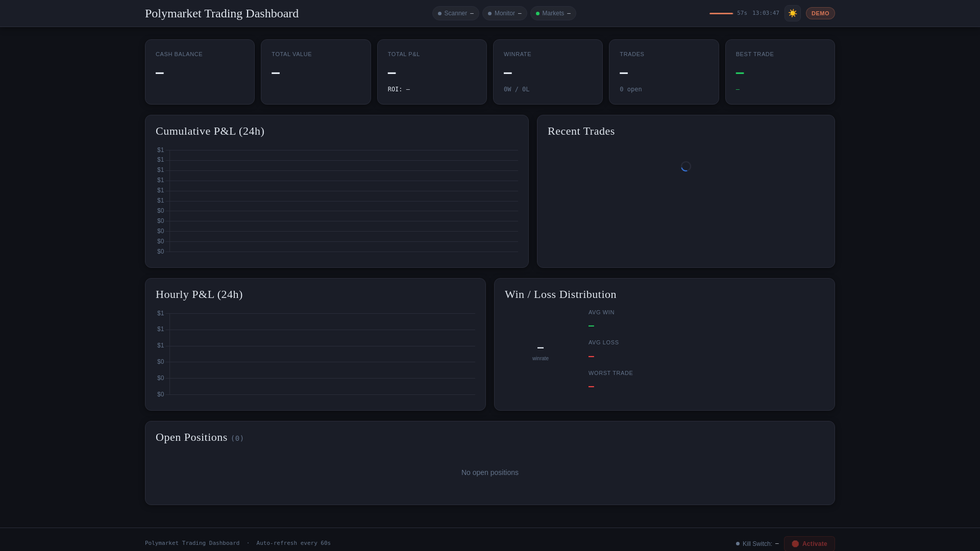This screenshot has width=980, height=551.
Task: Click the 0W / 0L winrate text
Action: (x=517, y=89)
